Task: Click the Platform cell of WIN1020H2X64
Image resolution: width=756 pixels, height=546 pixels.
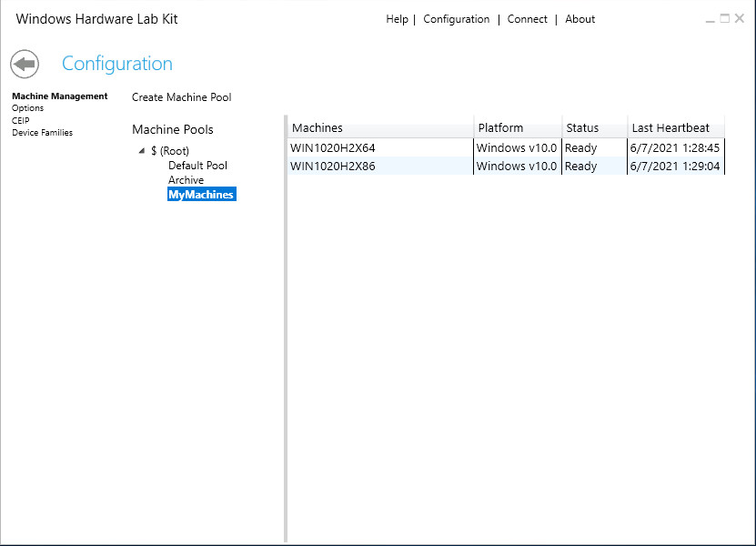Action: pyautogui.click(x=517, y=148)
